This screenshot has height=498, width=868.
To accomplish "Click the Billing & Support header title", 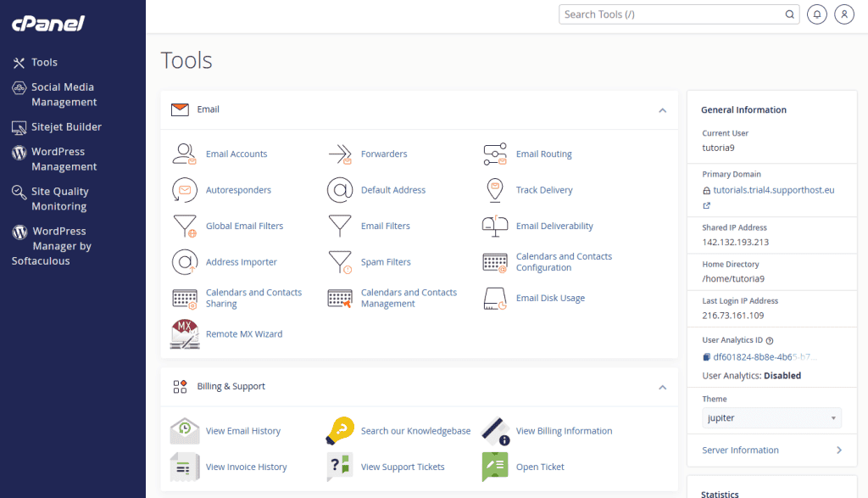I will pos(231,387).
